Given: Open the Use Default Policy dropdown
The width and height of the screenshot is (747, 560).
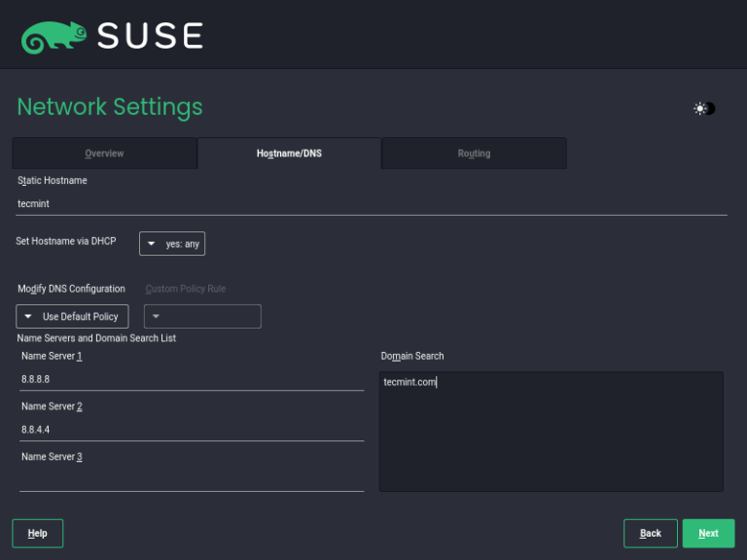Looking at the screenshot, I should (72, 317).
